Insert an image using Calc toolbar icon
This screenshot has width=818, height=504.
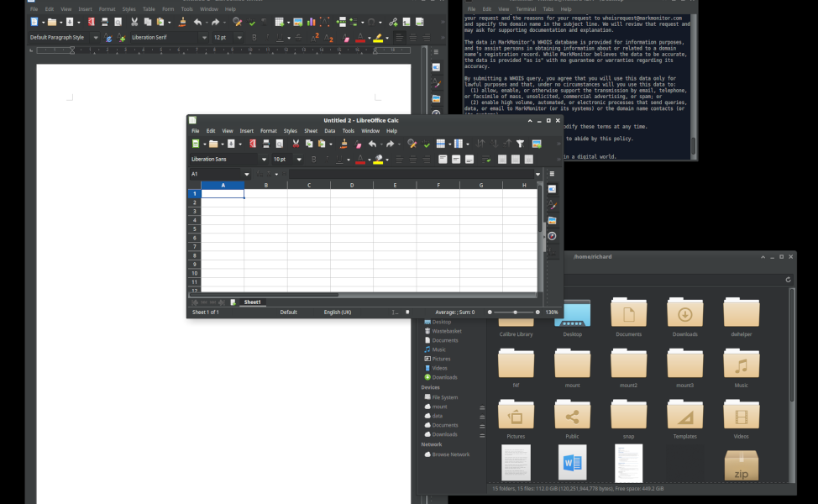point(537,144)
